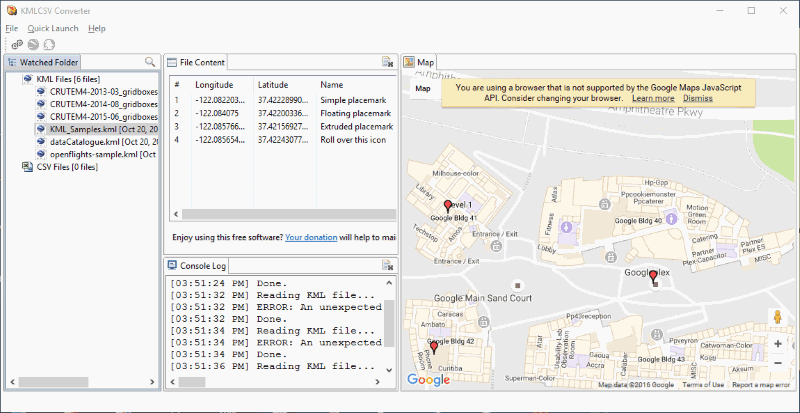Click longitude cell -122.084075
800x413 pixels.
click(x=217, y=113)
